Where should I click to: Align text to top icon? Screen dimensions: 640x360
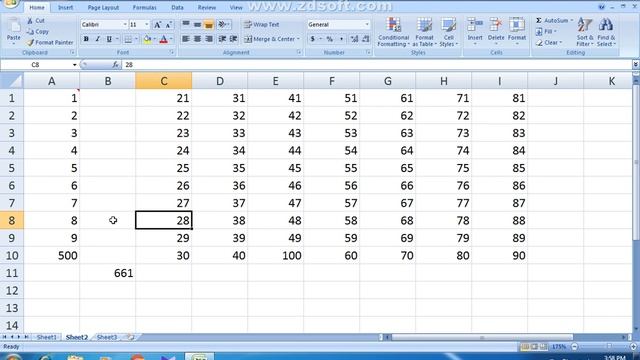pyautogui.click(x=186, y=24)
